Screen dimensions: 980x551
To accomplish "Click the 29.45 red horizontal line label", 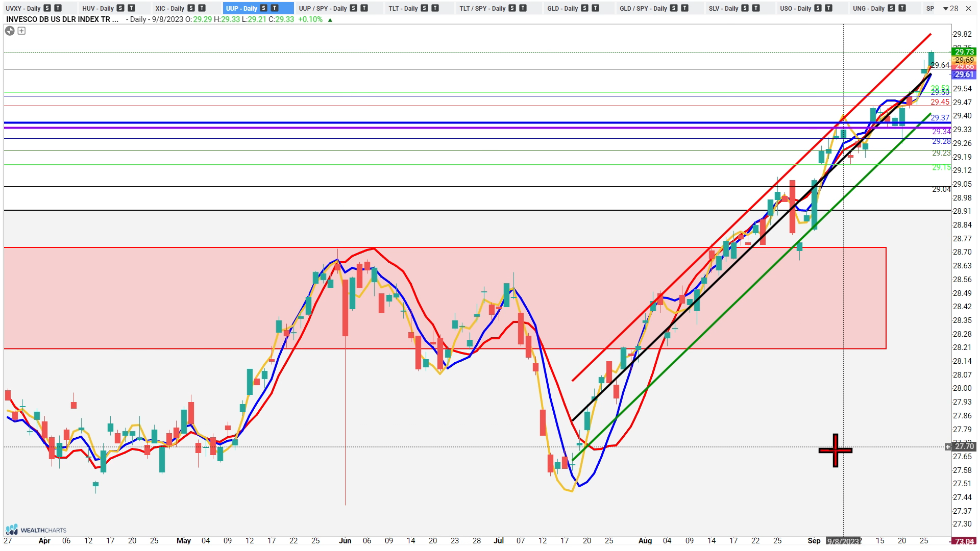I will (x=940, y=102).
